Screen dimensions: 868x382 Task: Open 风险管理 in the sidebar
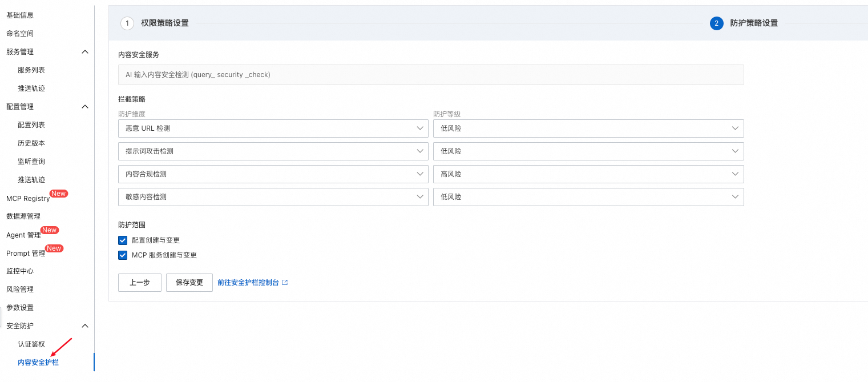[20, 289]
